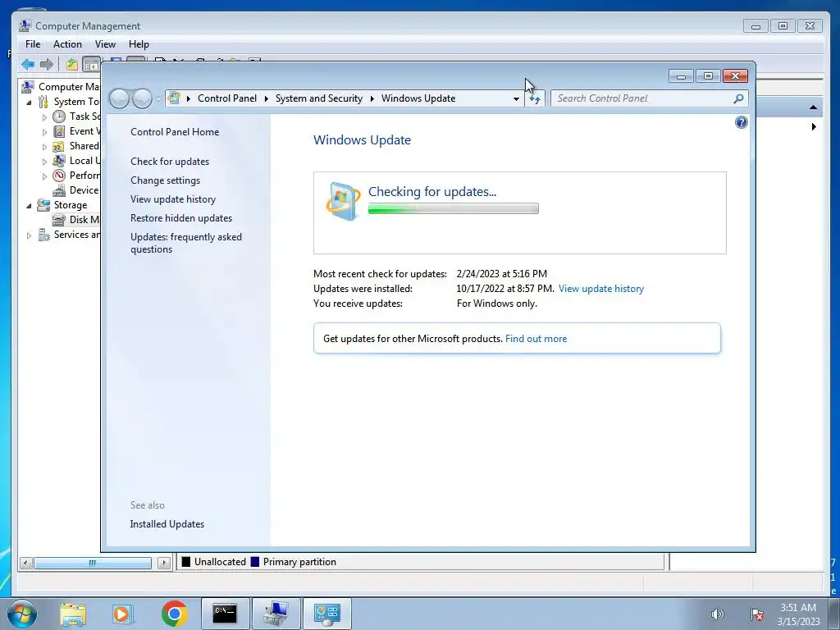Screen dimensions: 840x630
Task: Click the Up one level folder icon
Action: point(72,65)
